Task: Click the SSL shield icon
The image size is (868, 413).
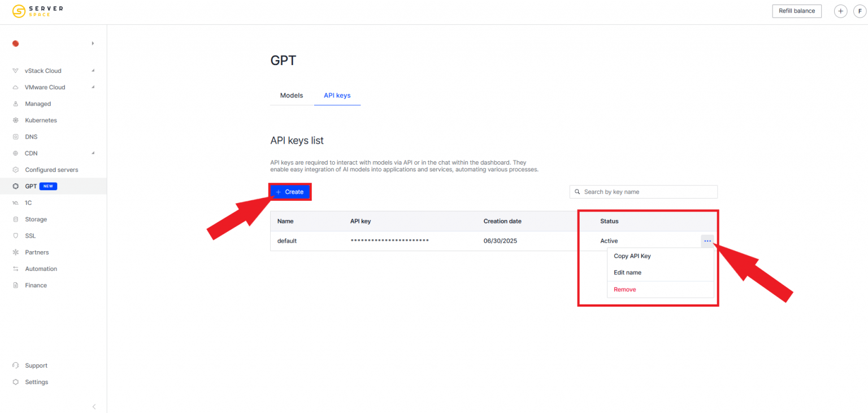Action: [x=15, y=235]
